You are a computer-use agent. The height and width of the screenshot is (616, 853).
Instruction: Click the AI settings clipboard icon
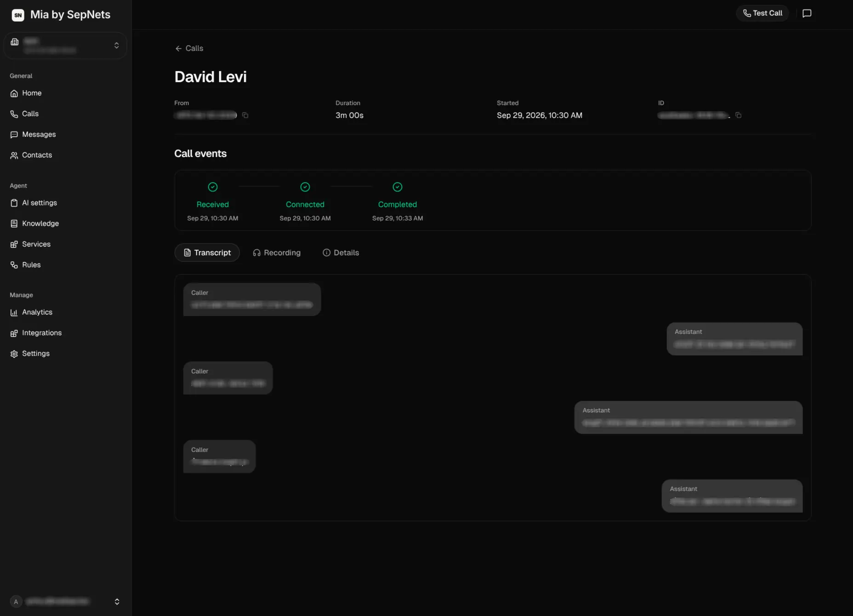click(14, 203)
